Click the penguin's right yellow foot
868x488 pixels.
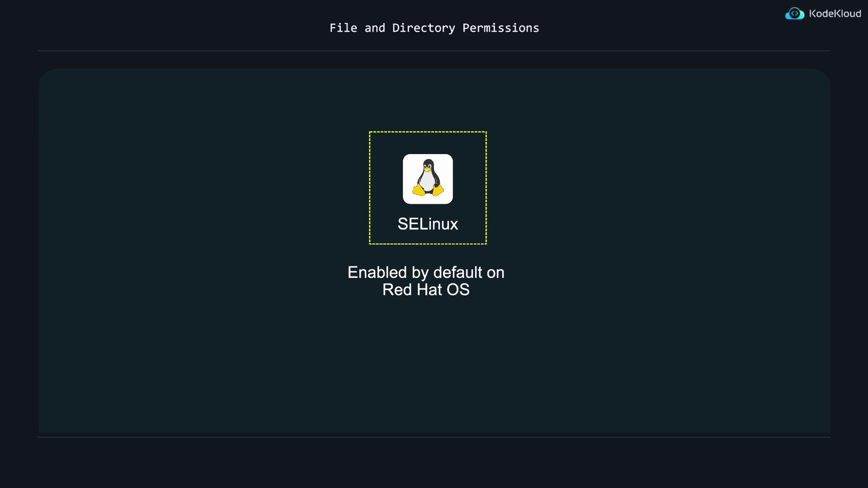coord(438,190)
